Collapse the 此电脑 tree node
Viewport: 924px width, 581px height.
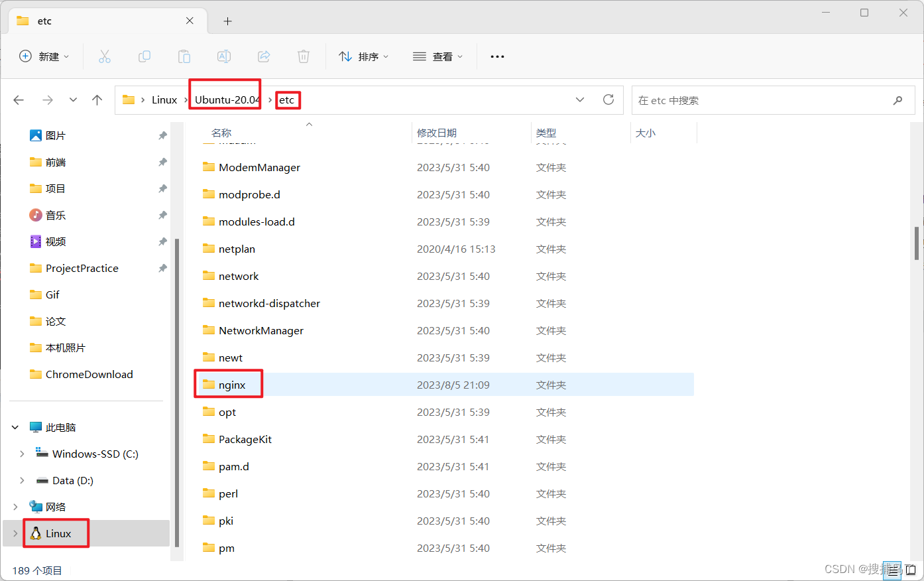[x=15, y=427]
